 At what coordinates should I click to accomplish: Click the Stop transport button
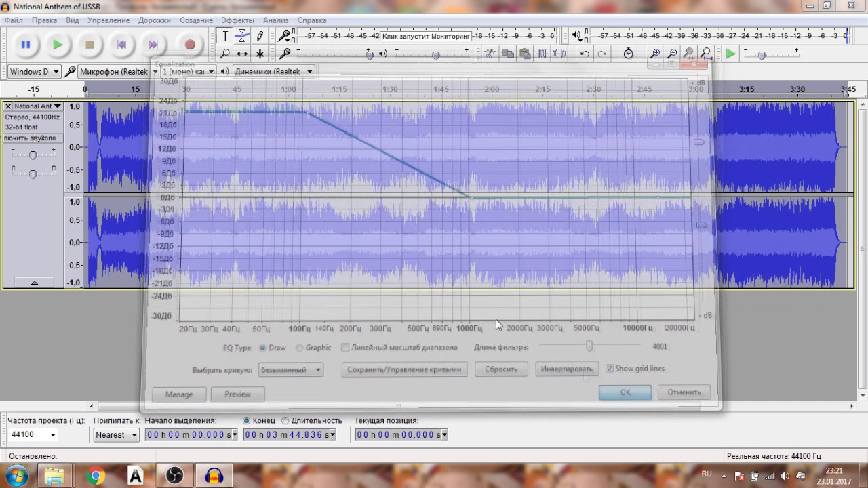(90, 45)
